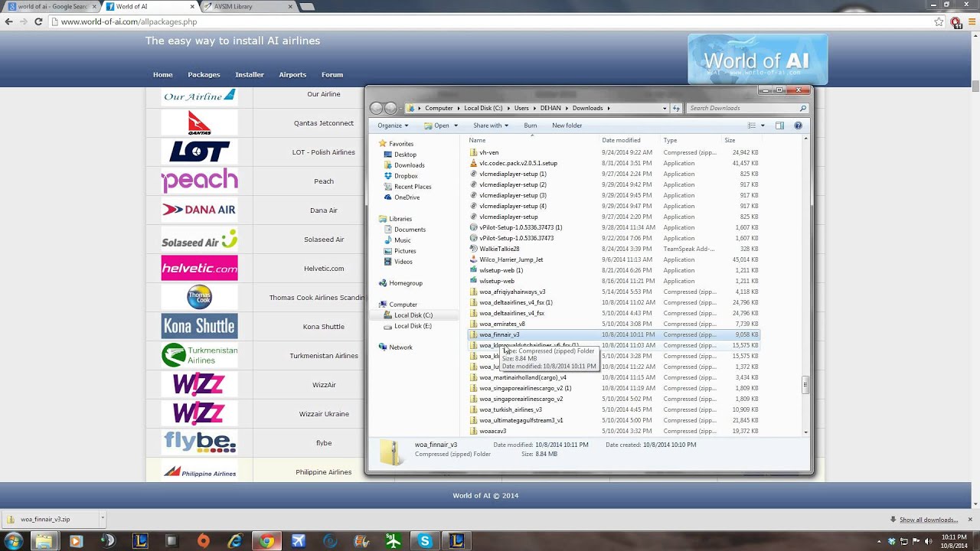Open Internet Explorer from the taskbar
980x551 pixels.
click(x=235, y=541)
